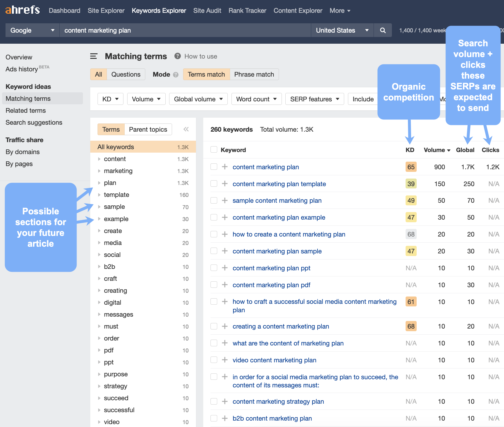Screen dimensions: 504x427
Task: Open Related terms in sidebar
Action: coord(26,110)
